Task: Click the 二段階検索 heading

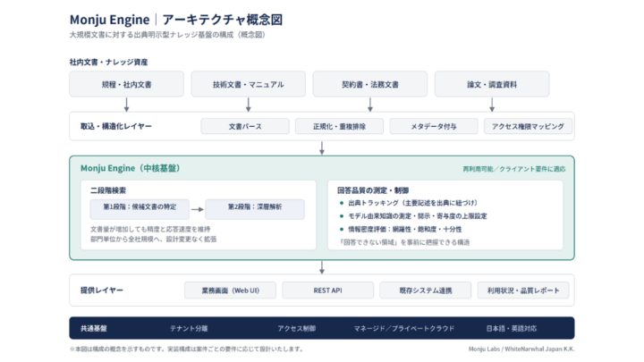Action: [x=108, y=190]
